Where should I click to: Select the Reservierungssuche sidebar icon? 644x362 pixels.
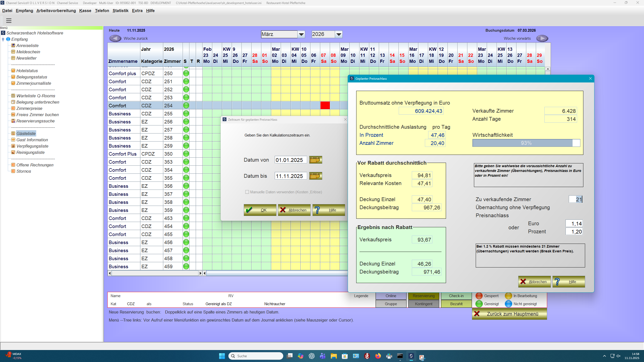pyautogui.click(x=13, y=121)
